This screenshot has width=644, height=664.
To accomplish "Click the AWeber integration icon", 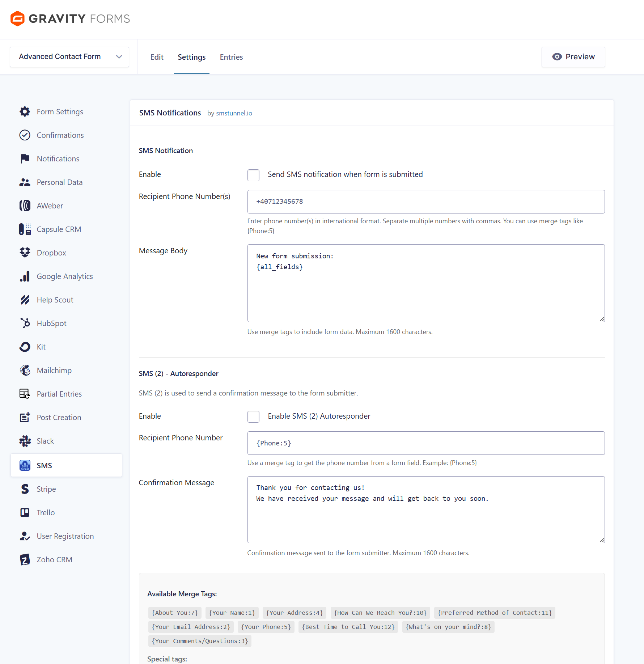I will (x=25, y=206).
